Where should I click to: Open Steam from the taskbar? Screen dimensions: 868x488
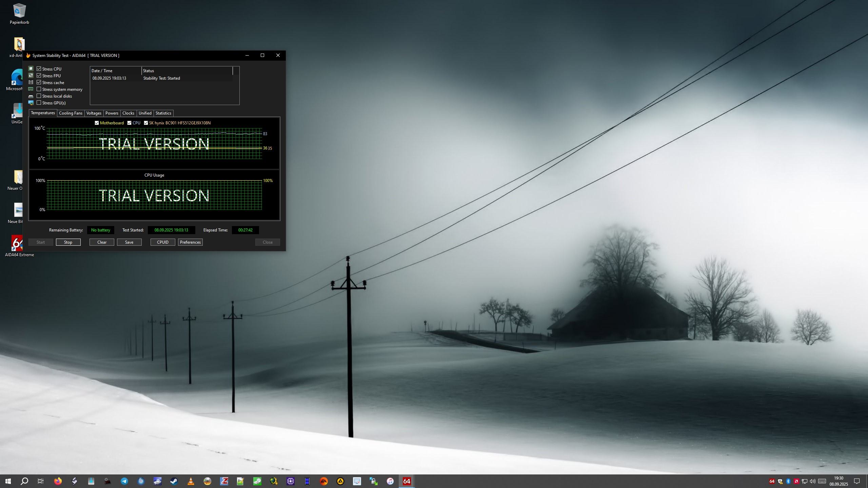coord(174,481)
